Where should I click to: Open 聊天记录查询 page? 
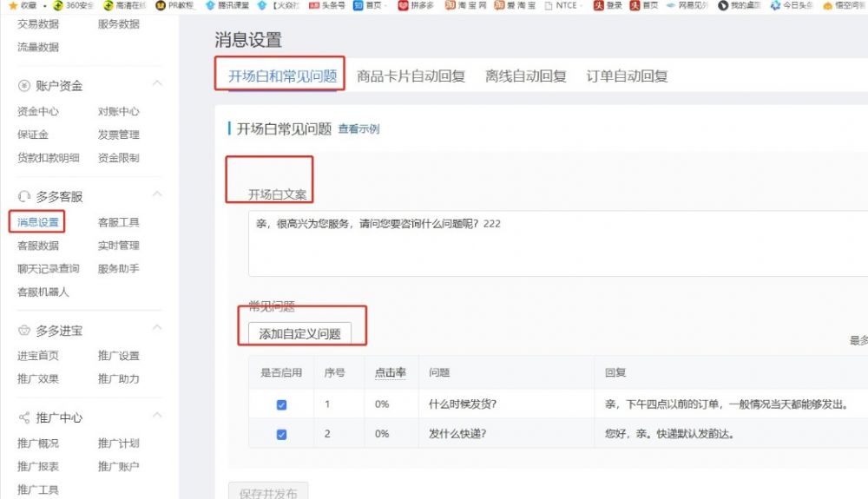[48, 268]
